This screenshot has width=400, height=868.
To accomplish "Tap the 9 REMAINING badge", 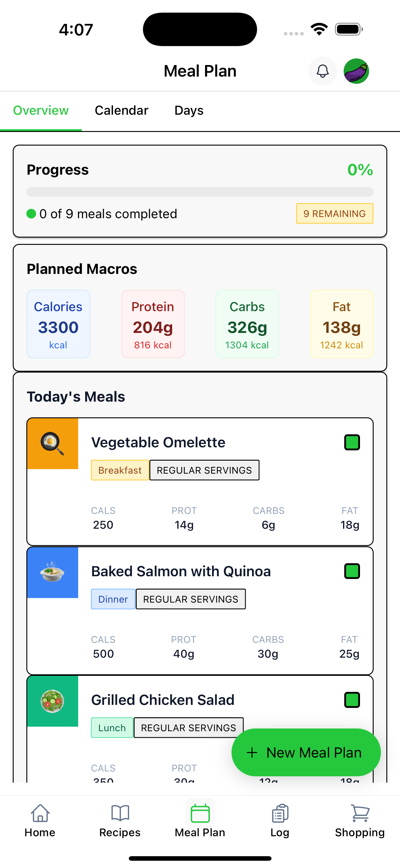I will coord(335,213).
